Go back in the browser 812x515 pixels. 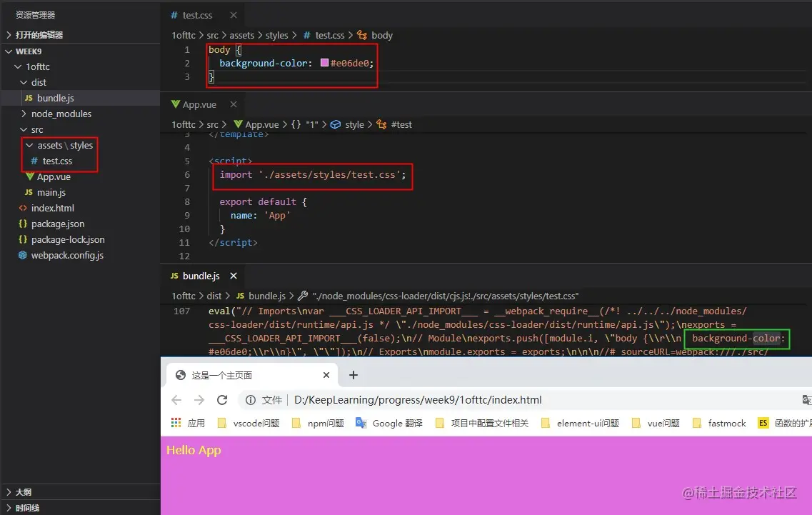[x=176, y=400]
